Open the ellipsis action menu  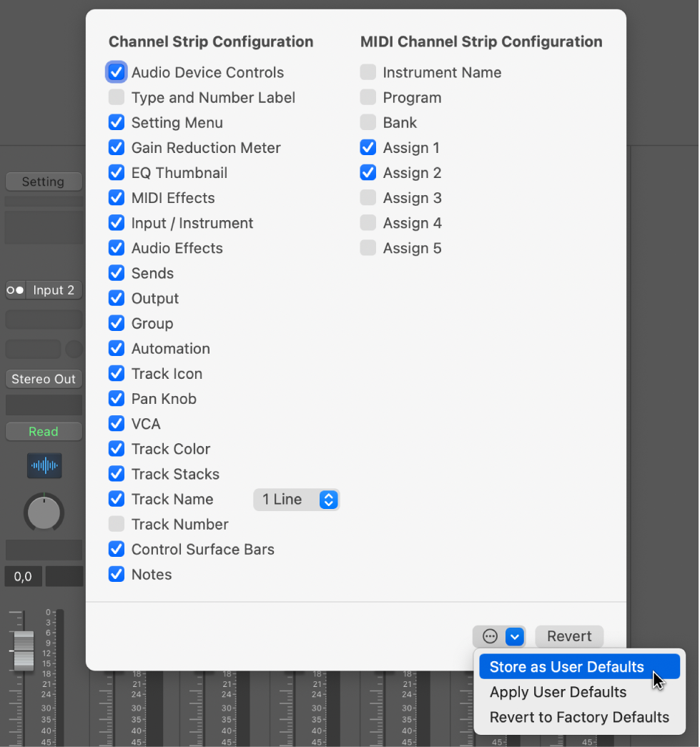point(488,636)
